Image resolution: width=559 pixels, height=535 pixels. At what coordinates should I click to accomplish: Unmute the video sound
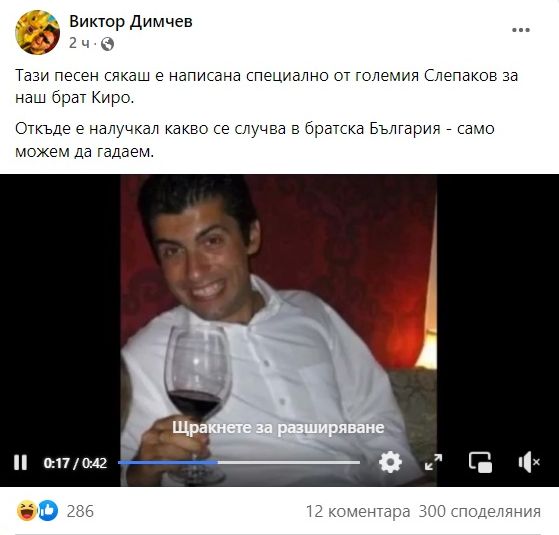pyautogui.click(x=529, y=462)
